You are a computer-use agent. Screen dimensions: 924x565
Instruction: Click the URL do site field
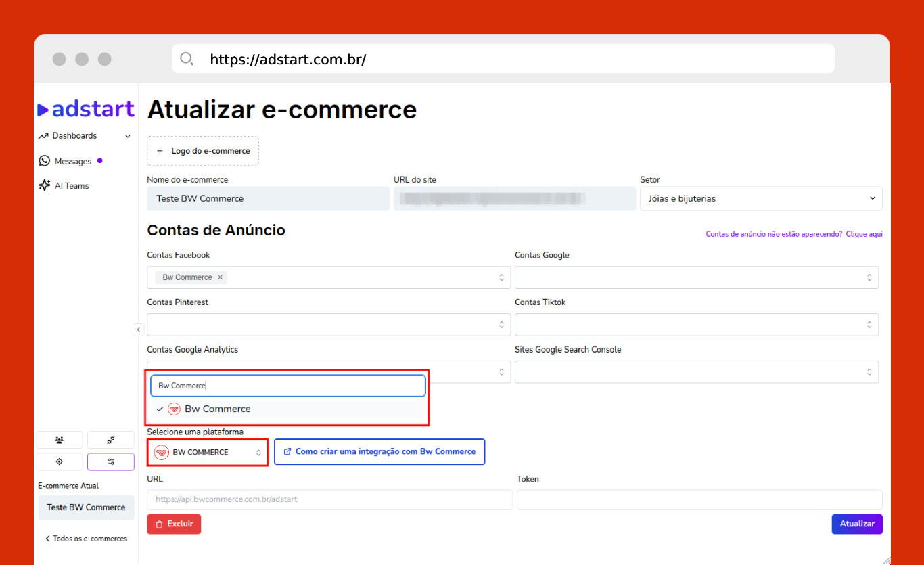(515, 198)
